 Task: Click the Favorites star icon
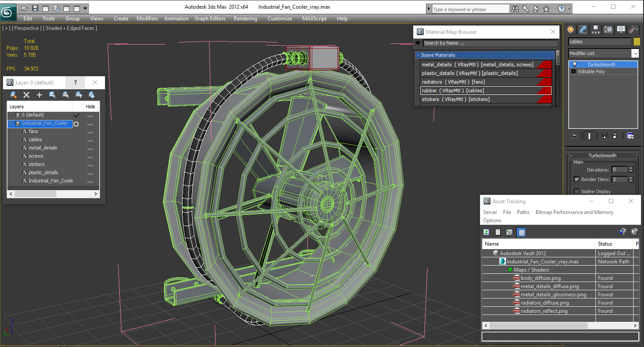546,9
